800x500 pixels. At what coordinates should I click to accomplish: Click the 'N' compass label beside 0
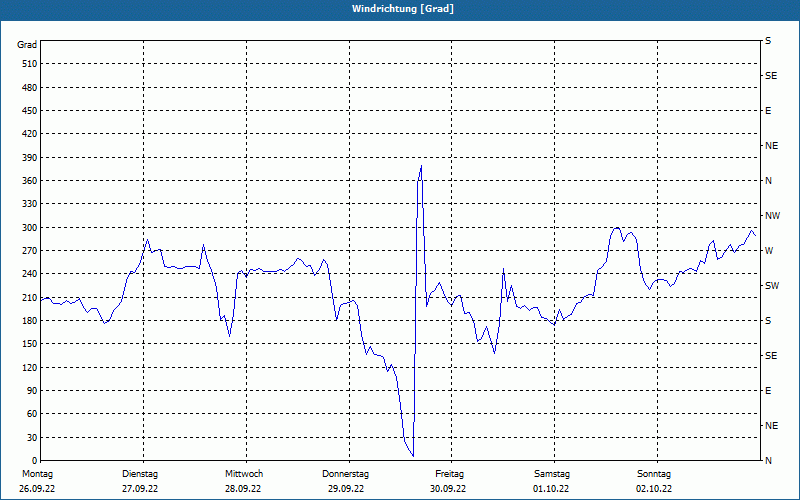[768, 461]
